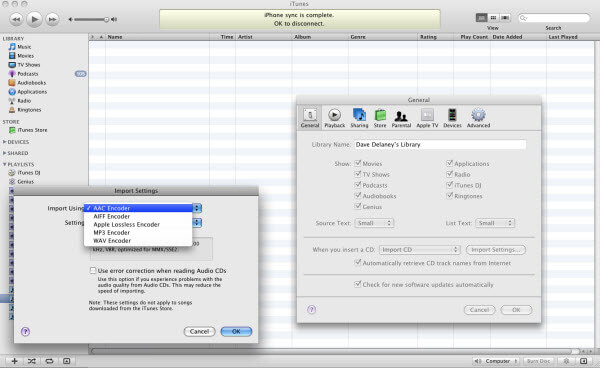The height and width of the screenshot is (368, 600).
Task: Open Ringtones in Library sidebar
Action: [x=29, y=110]
